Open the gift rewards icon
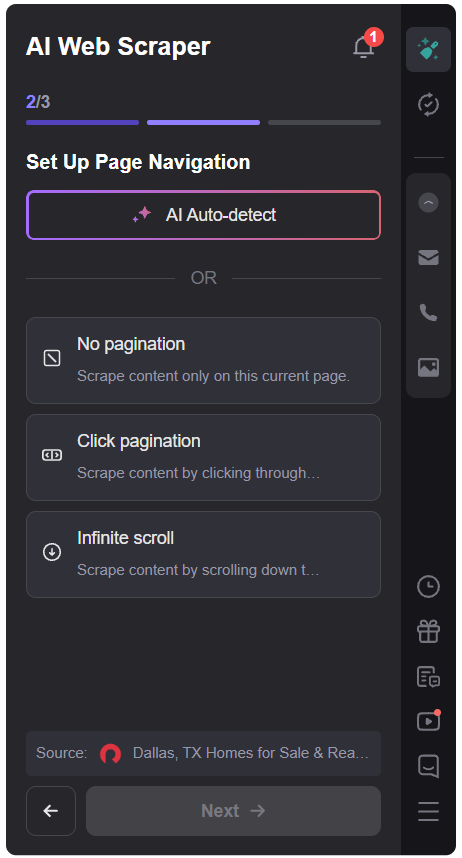The height and width of the screenshot is (858, 462). click(429, 631)
